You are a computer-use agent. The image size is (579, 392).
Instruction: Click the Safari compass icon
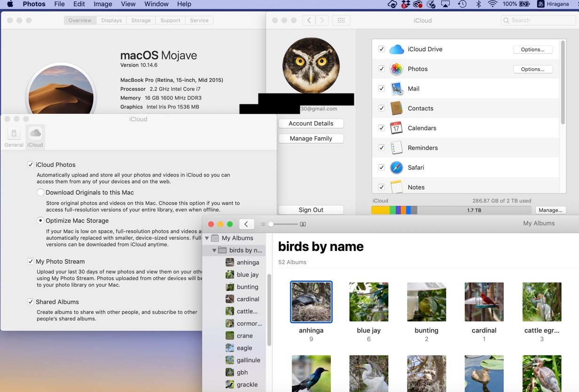pos(397,167)
